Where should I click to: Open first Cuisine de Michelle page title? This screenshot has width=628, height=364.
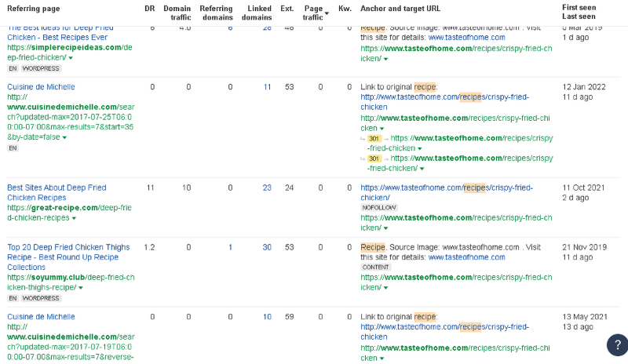pos(41,87)
